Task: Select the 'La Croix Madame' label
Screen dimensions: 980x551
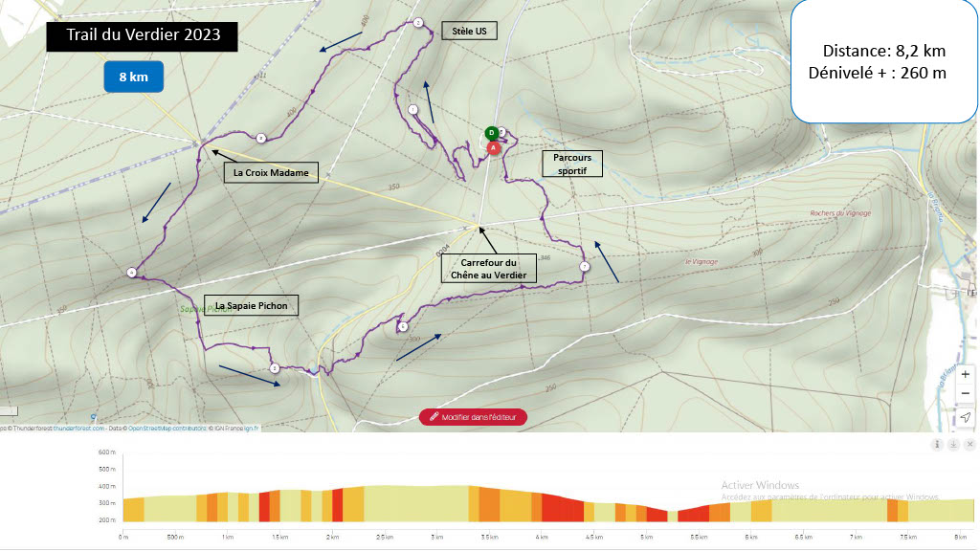Action: pos(271,173)
